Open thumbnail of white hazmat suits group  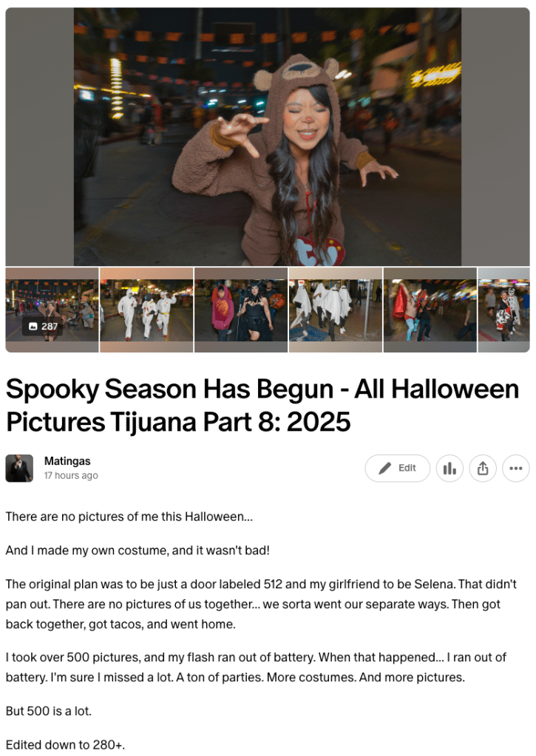(146, 310)
